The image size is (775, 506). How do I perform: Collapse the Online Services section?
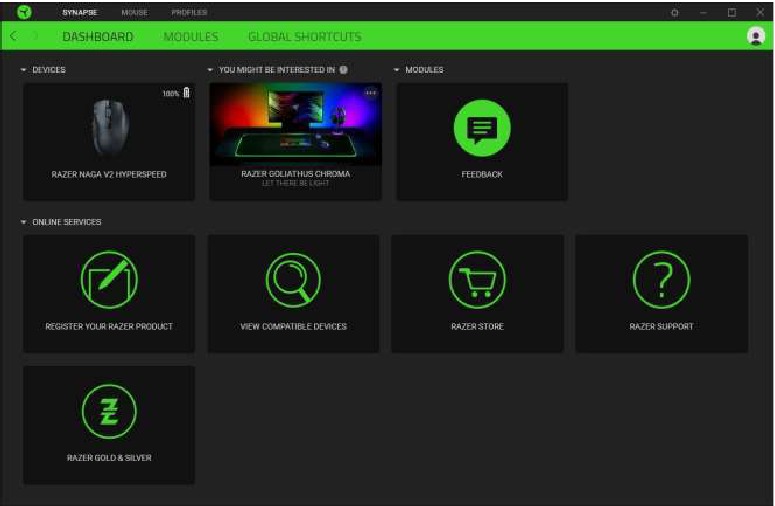coord(24,222)
